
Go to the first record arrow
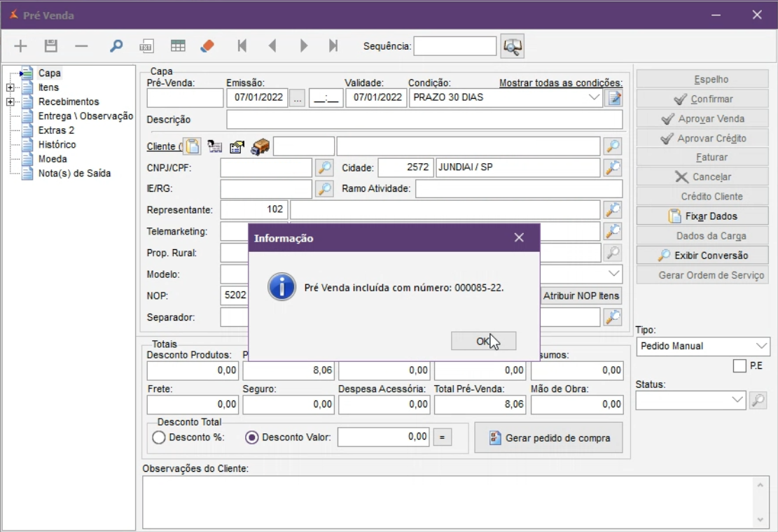tap(242, 46)
